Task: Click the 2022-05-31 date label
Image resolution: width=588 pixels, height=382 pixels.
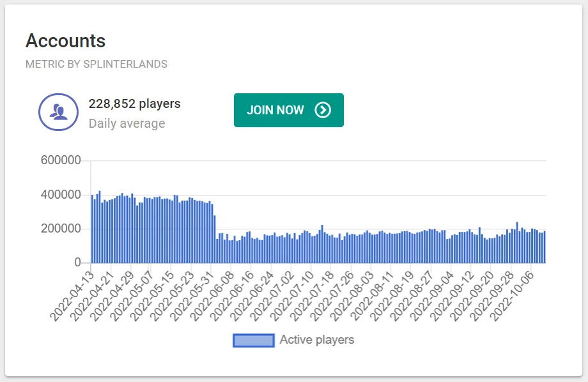Action: tap(190, 290)
